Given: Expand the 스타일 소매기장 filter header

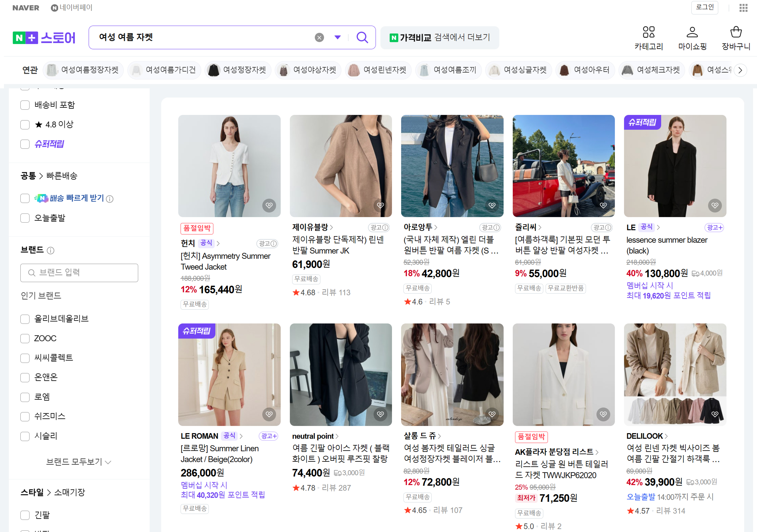Looking at the screenshot, I should click(53, 492).
